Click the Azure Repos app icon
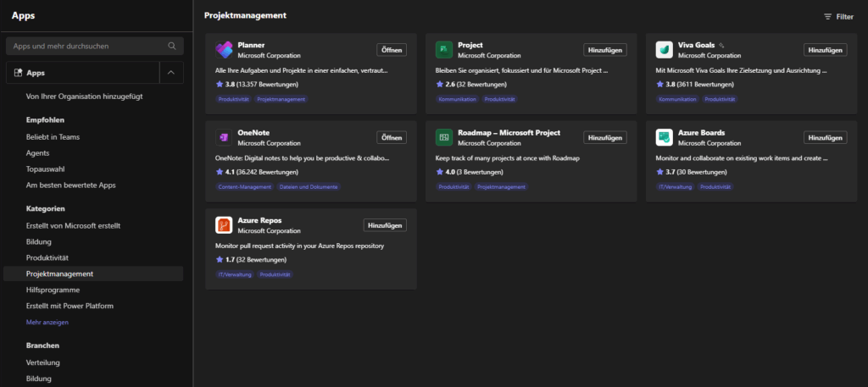Image resolution: width=868 pixels, height=387 pixels. point(224,225)
